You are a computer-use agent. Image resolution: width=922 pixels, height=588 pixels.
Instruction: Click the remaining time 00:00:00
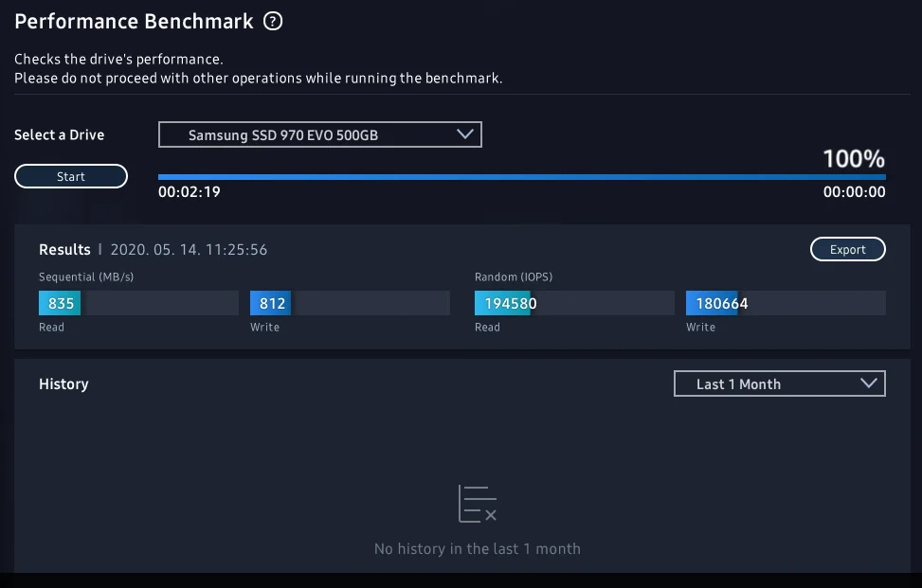[854, 192]
